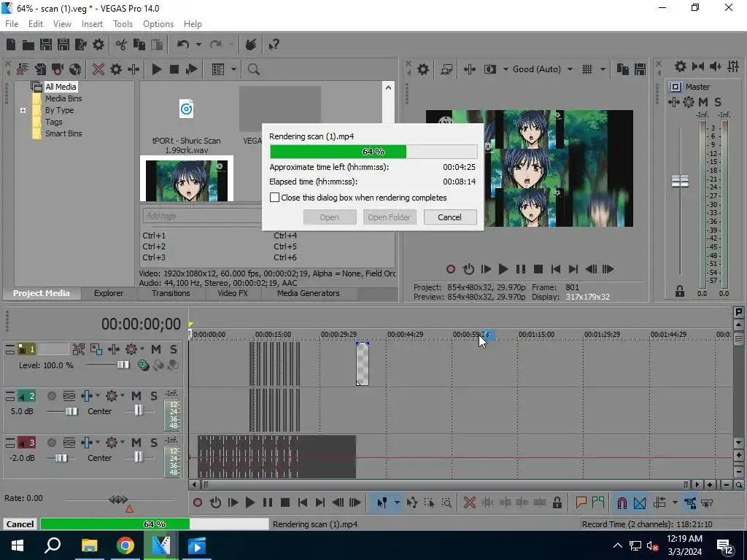Screen dimensions: 747x560
Task: Click Insert Marker icon in timeline toolbar
Action: (581, 502)
